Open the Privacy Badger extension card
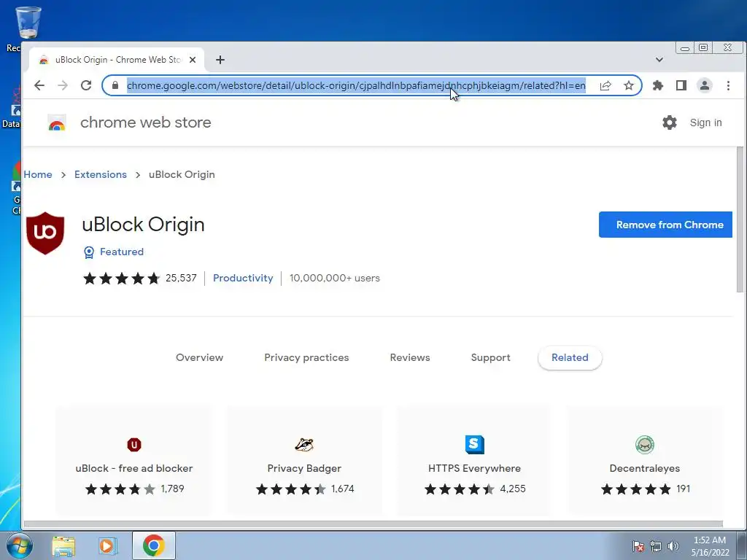Screen dimensions: 747x560 (304, 461)
